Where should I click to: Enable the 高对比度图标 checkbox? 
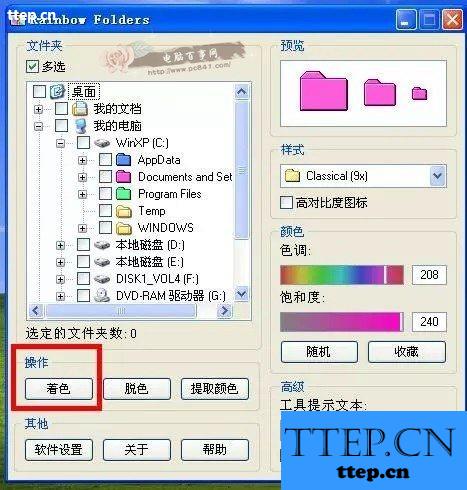286,202
